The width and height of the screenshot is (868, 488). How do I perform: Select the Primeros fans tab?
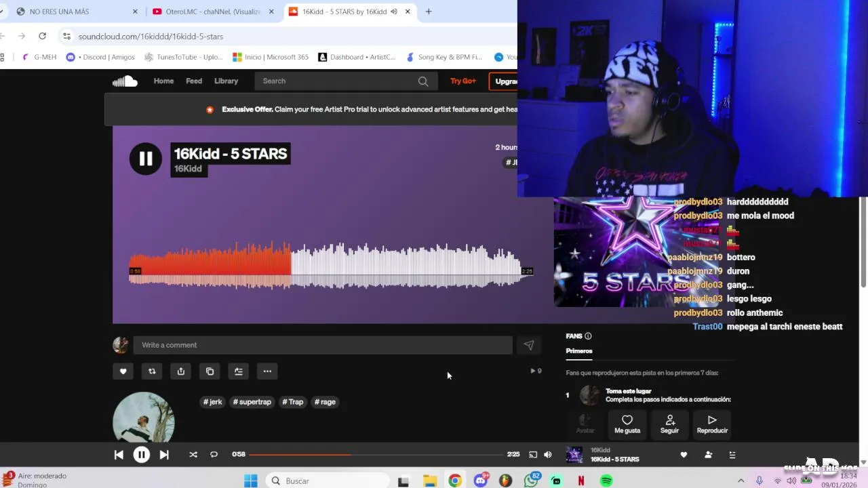click(x=579, y=351)
